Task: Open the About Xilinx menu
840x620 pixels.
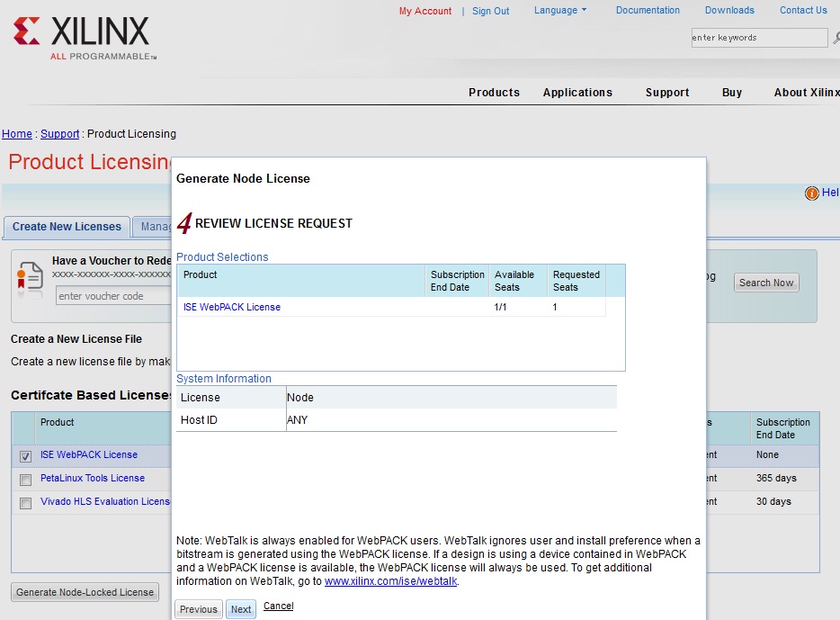Action: tap(807, 92)
